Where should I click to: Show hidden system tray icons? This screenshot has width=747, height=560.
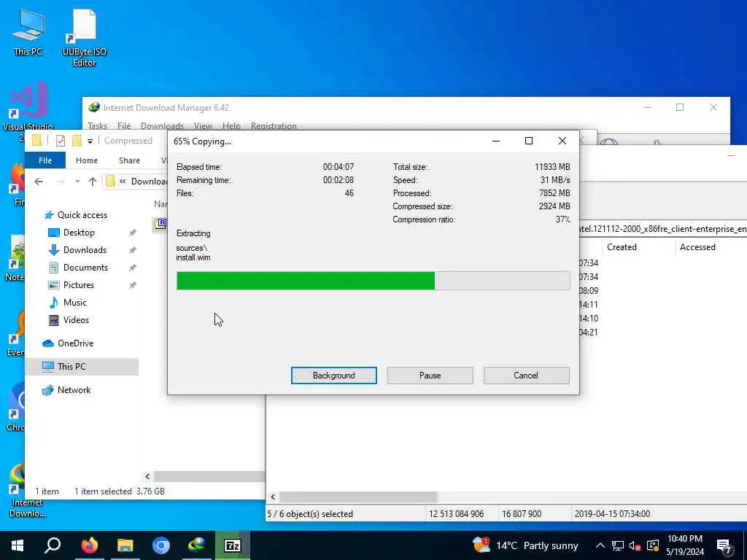point(600,545)
